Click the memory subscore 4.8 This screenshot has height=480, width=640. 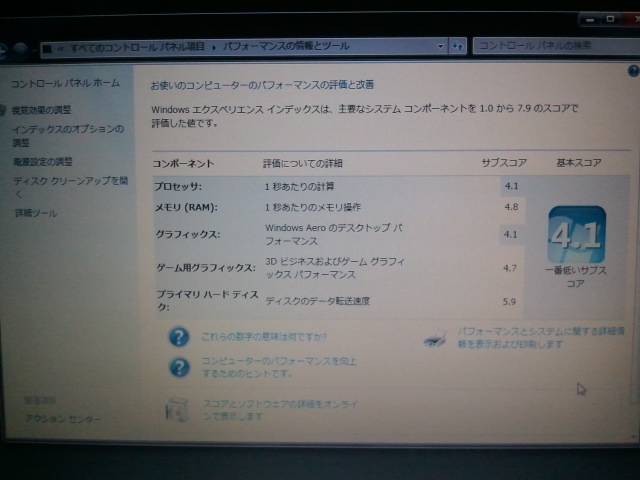pos(511,207)
